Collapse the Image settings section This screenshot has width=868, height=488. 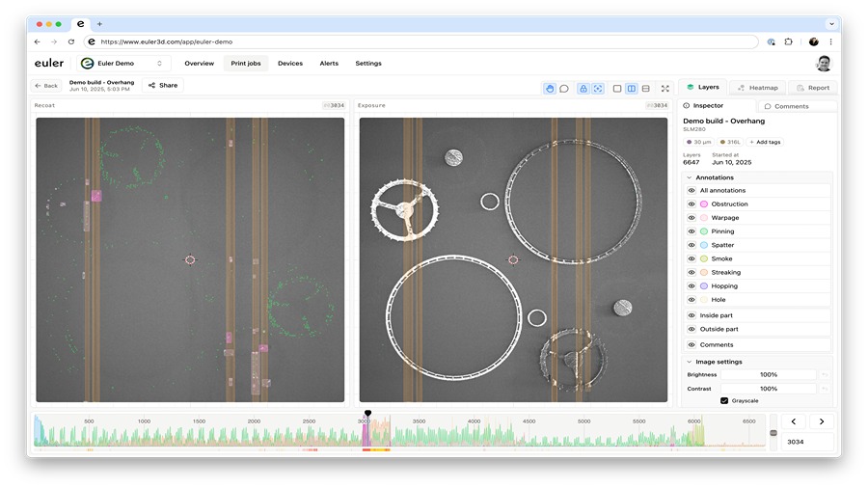(689, 362)
